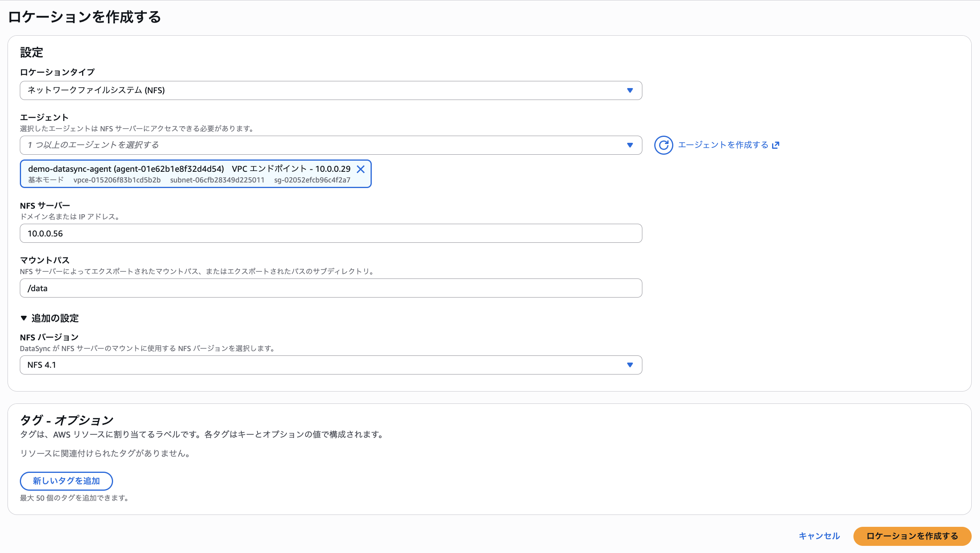This screenshot has width=980, height=553.
Task: Click the NFS バージョン dropdown arrow
Action: pyautogui.click(x=630, y=365)
